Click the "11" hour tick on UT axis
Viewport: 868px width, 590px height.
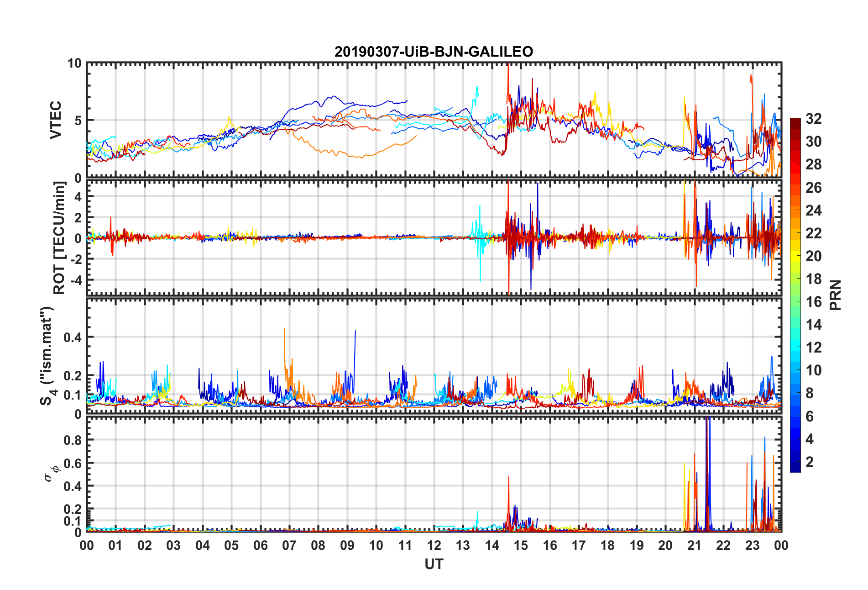pos(405,545)
